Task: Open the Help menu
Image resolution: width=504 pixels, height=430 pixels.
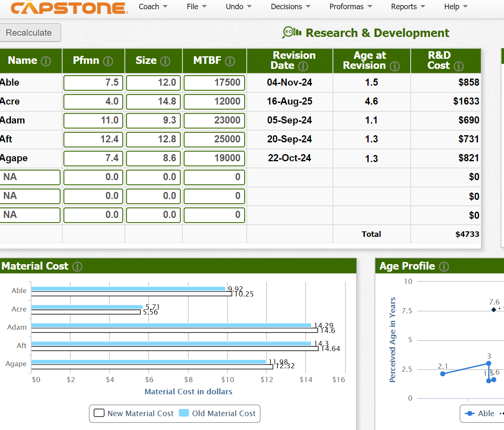Action: 456,7
